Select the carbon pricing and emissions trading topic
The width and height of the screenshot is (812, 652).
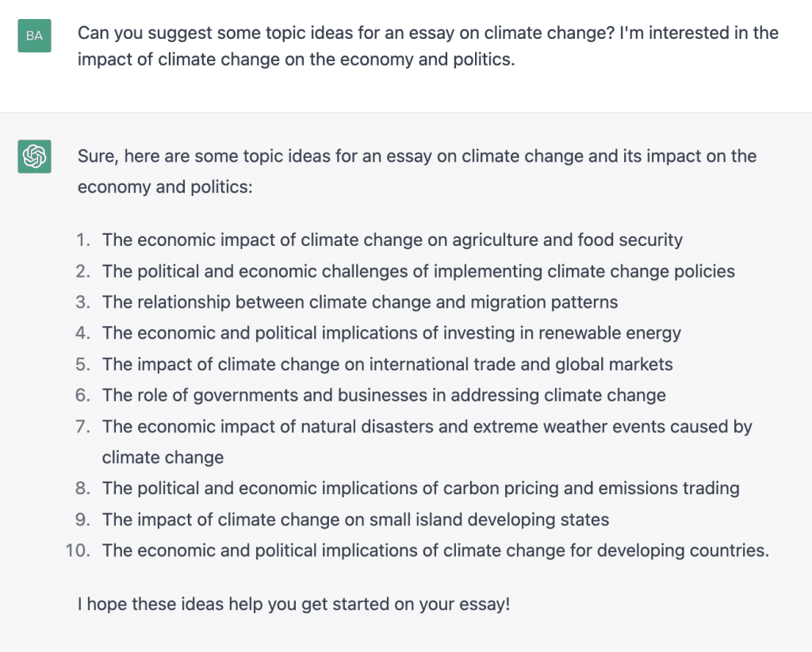click(x=420, y=489)
